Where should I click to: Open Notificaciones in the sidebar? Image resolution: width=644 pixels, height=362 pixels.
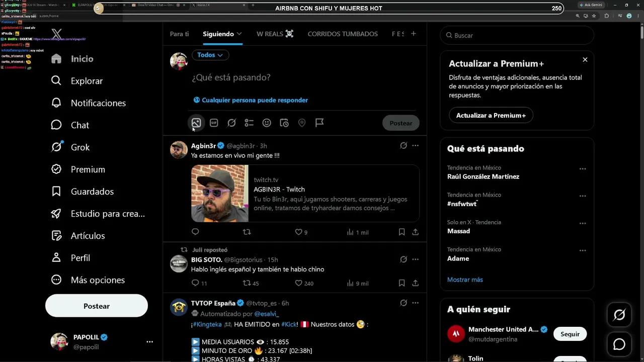coord(89,103)
